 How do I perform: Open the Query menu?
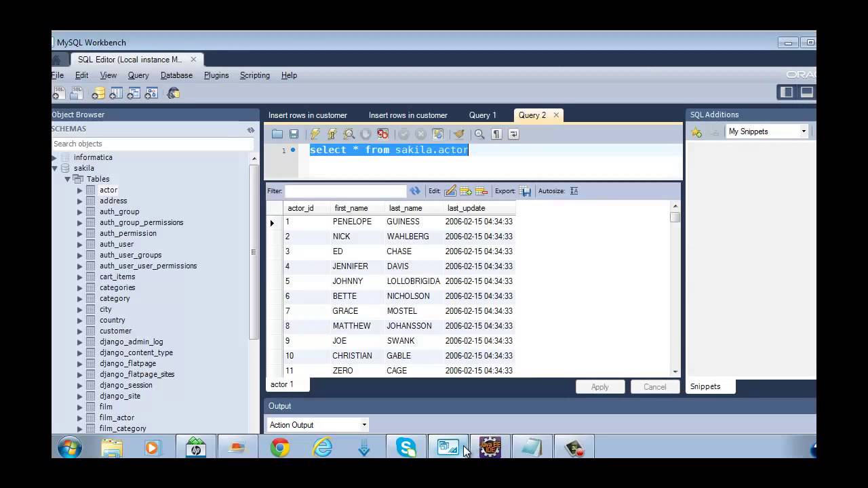point(138,75)
